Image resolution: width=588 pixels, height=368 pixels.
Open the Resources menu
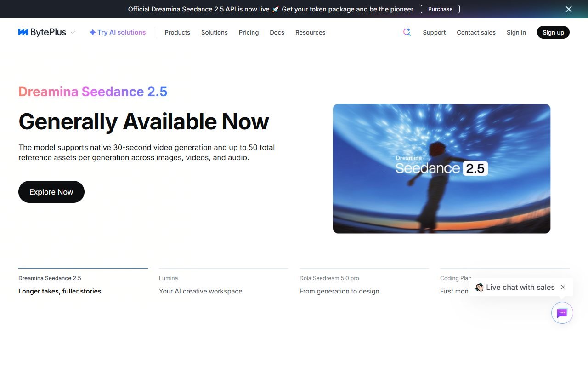coord(311,32)
